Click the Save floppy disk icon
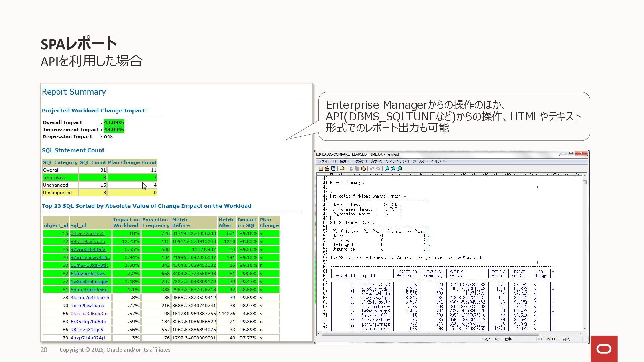 333,169
